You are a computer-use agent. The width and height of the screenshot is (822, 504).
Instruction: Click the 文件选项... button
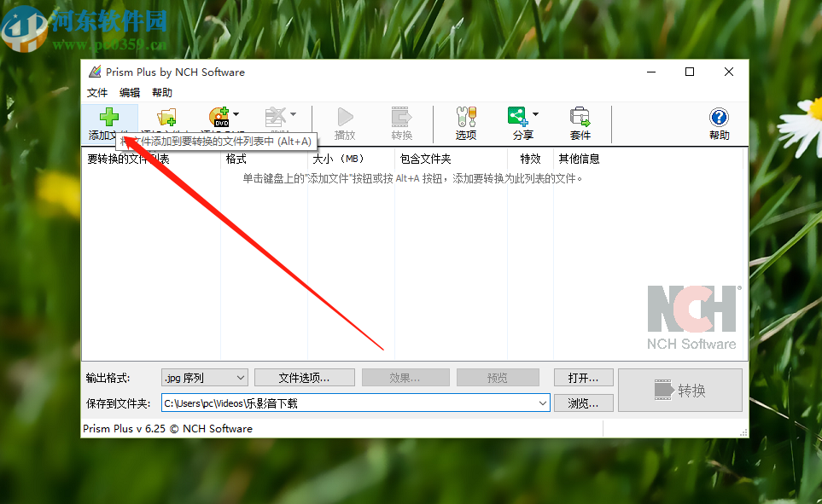(x=305, y=377)
